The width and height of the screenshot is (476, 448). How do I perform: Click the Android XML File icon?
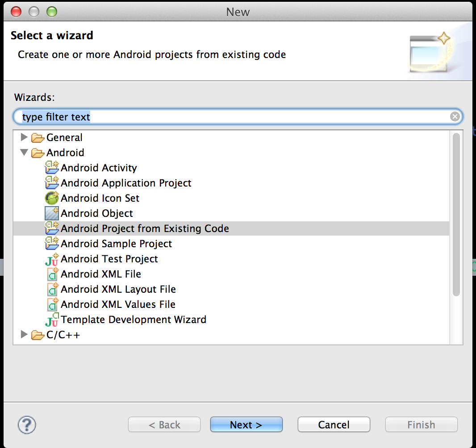(53, 274)
